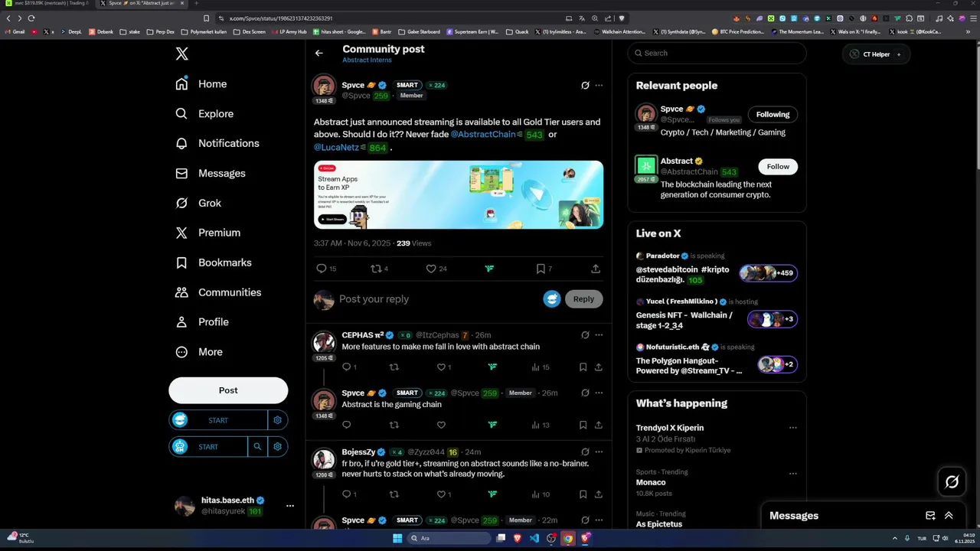Expand the Messages drawer

coord(949,516)
